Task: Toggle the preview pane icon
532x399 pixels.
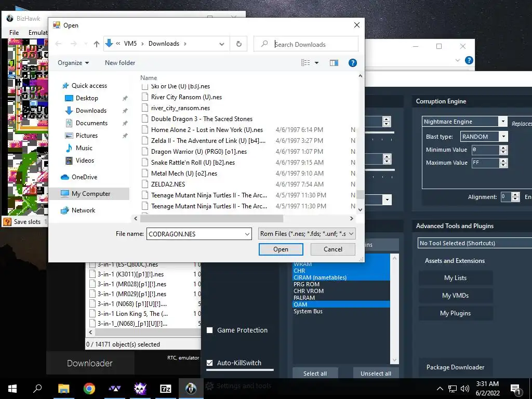Action: click(x=334, y=63)
